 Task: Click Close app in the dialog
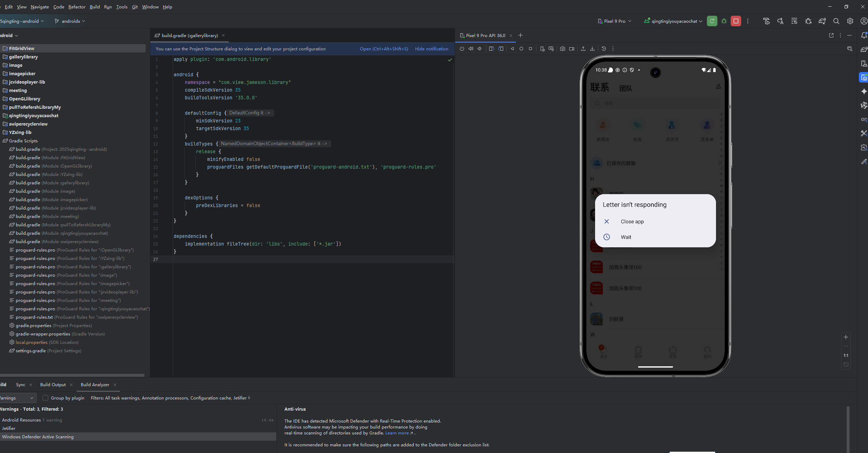point(632,221)
